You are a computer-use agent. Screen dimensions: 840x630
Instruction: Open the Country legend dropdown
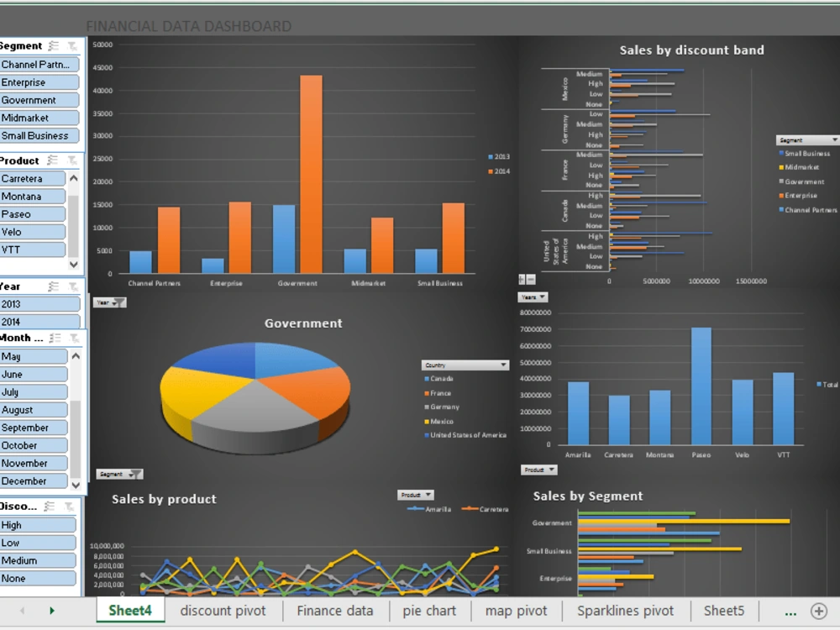(465, 365)
